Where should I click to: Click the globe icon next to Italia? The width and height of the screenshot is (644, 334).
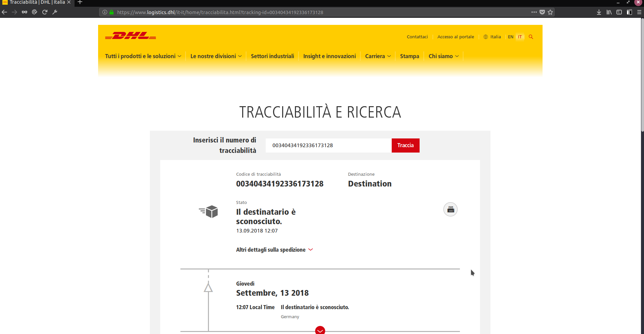point(485,37)
